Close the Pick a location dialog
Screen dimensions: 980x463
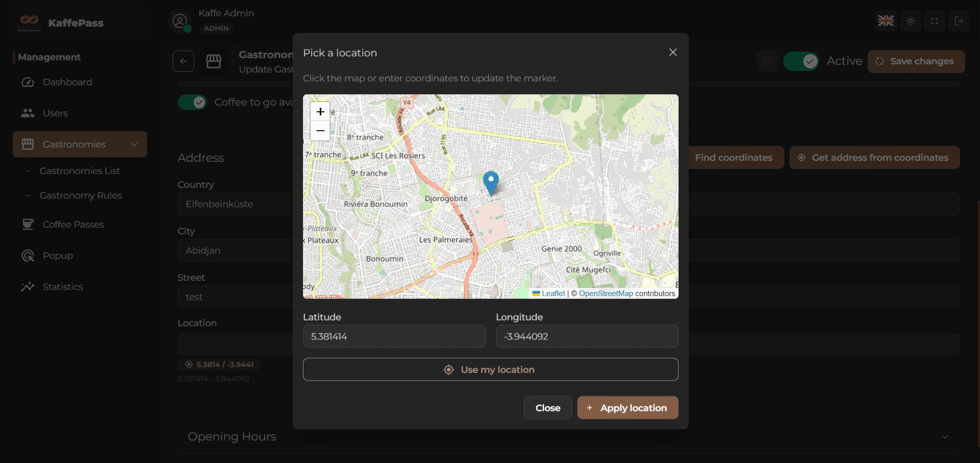tap(673, 53)
